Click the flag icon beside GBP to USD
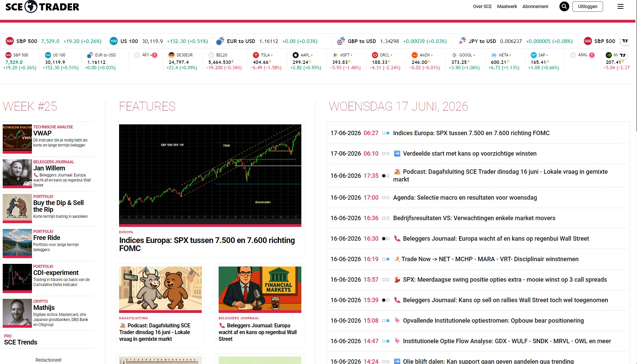The height and width of the screenshot is (364, 637). (x=341, y=41)
